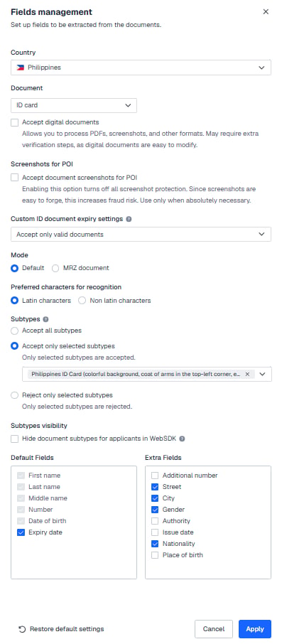The width and height of the screenshot is (282, 644).
Task: Click the info icon next to Subtypes
Action: [45, 319]
